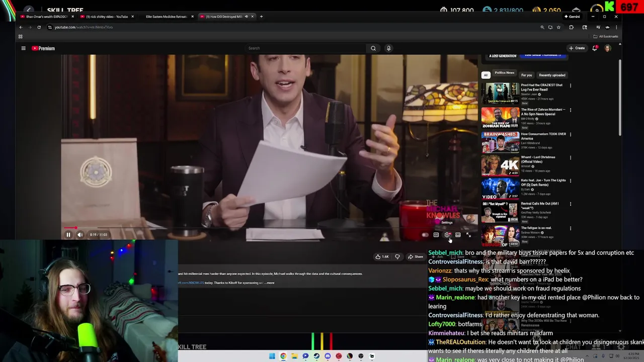
Task: Switch to the 'Elite Eastern Medicine Retreat' tab
Action: pos(166,17)
